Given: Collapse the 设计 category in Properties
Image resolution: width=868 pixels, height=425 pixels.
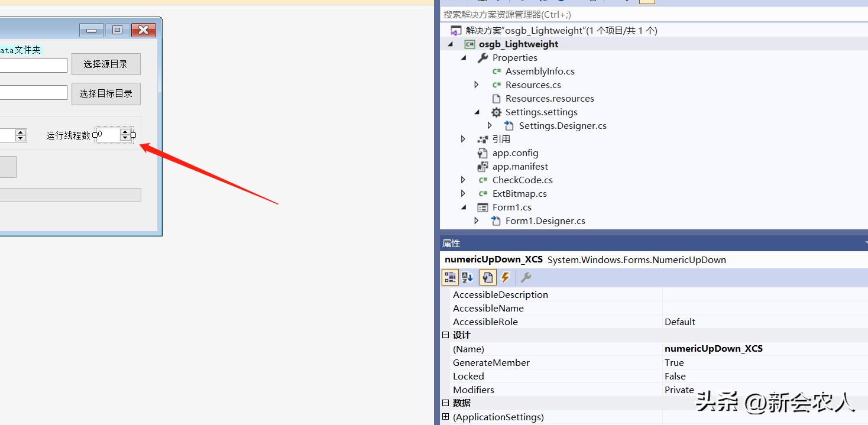Looking at the screenshot, I should click(445, 335).
